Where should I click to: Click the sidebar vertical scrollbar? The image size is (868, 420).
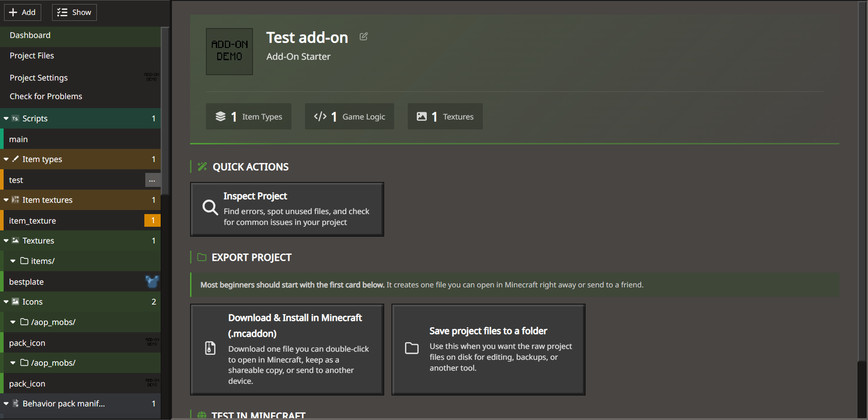click(x=165, y=111)
